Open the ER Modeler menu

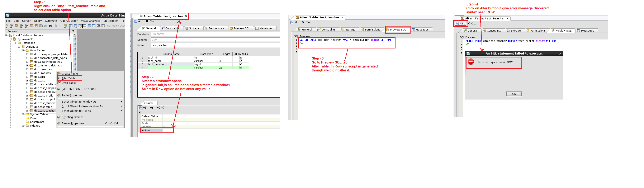click(x=111, y=21)
